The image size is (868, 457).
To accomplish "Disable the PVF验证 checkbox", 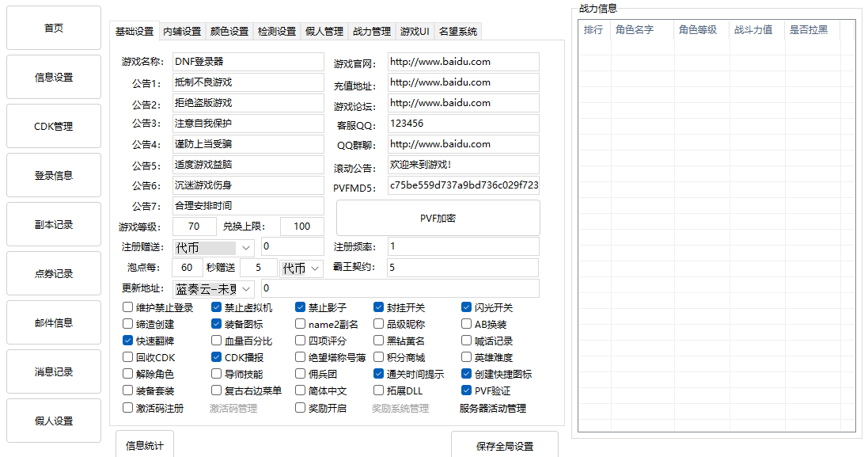I will pos(467,390).
